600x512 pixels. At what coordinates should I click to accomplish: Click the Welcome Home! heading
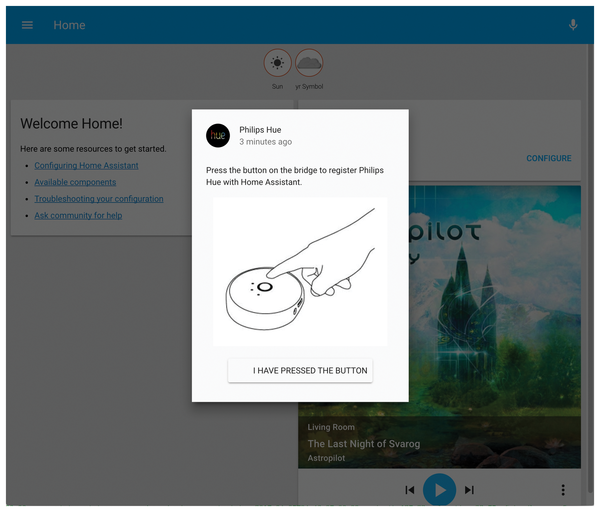(x=72, y=124)
